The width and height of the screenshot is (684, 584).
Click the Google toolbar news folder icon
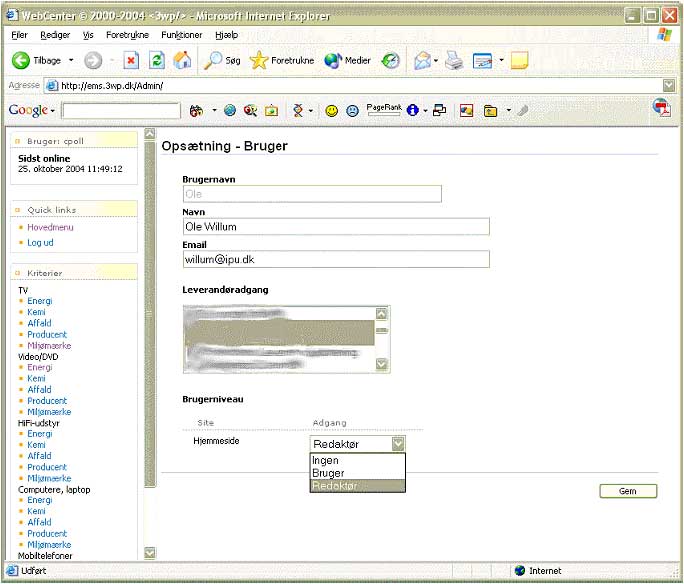point(490,111)
